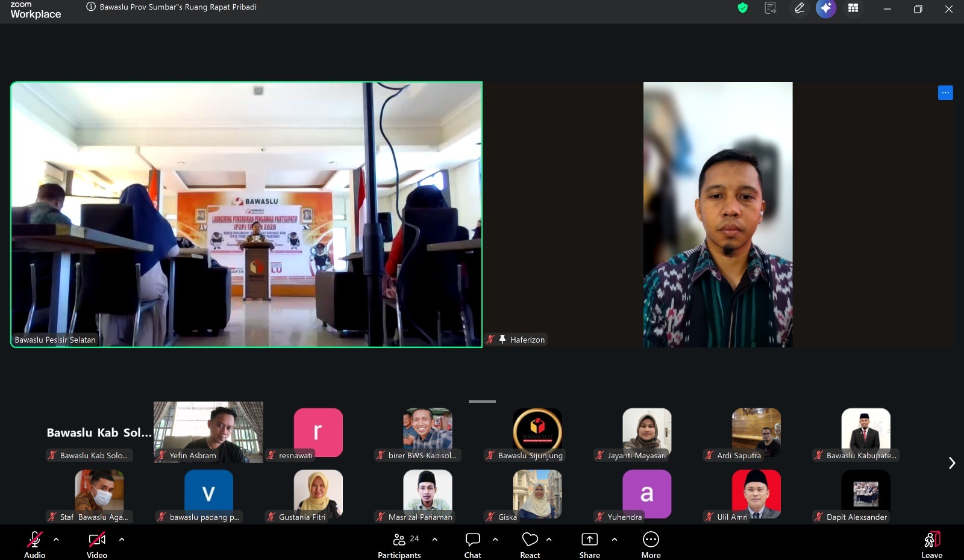This screenshot has height=560, width=964.
Task: Select Yuhendra's participant avatar
Action: (647, 494)
